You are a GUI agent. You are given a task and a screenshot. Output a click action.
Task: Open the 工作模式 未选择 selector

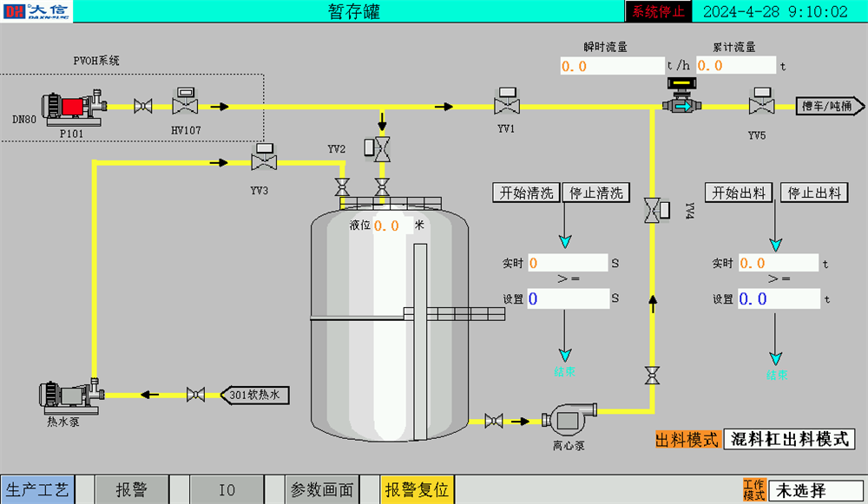815,490
